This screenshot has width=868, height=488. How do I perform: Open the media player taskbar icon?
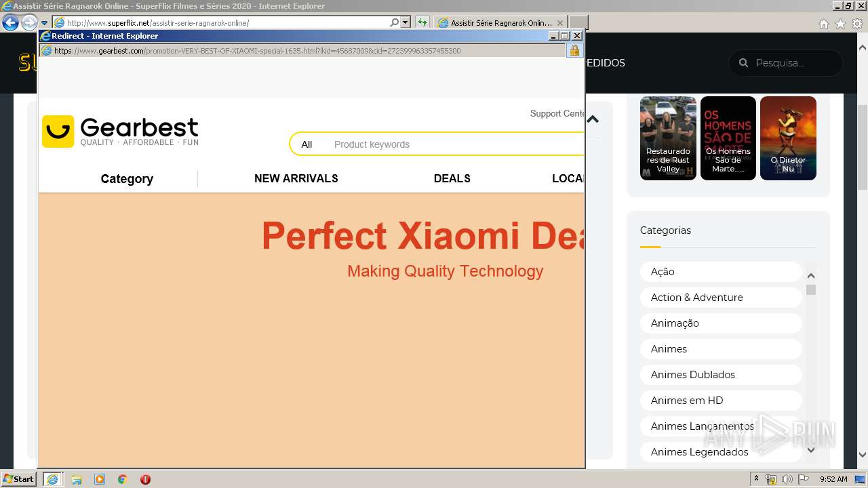[100, 479]
